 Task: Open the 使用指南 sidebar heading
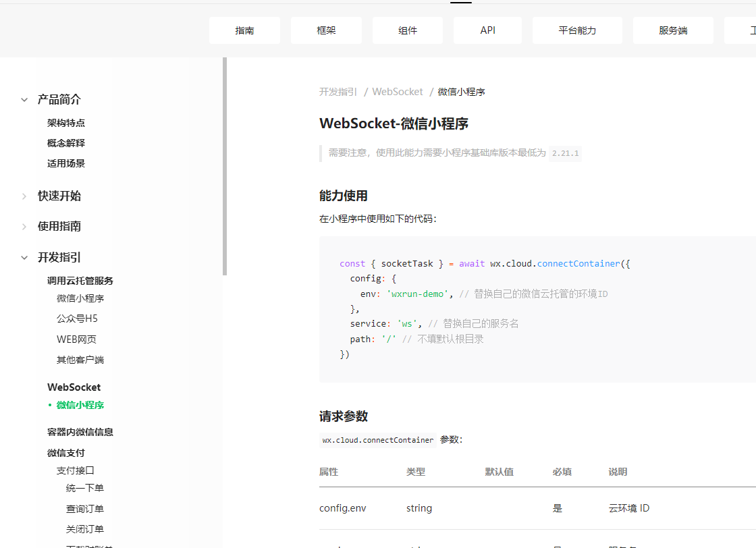(x=59, y=227)
